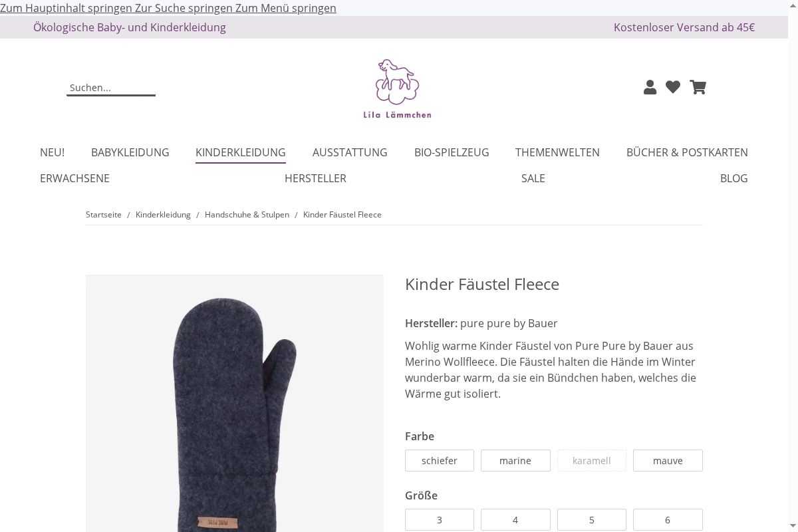Click the mitten product image
The height and width of the screenshot is (532, 798).
235,403
